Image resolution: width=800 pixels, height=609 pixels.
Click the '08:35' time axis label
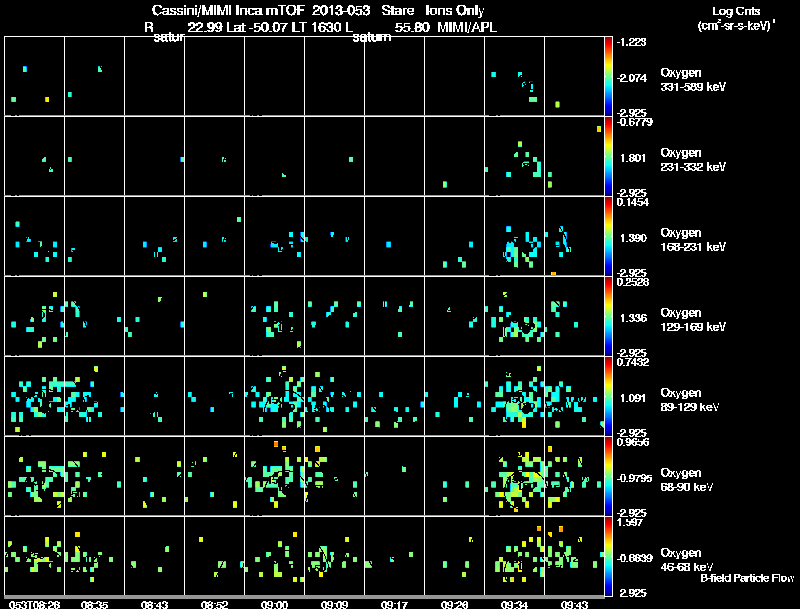94,605
